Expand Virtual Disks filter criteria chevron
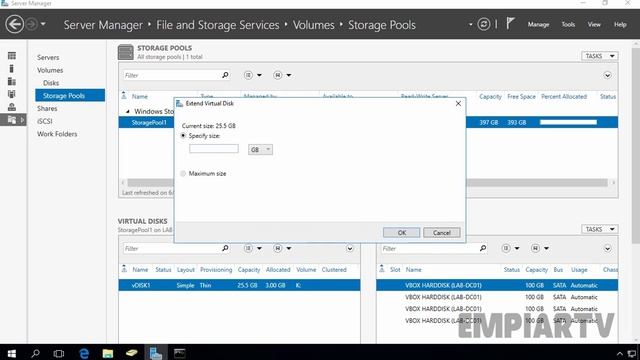The image size is (640, 360). pos(350,249)
